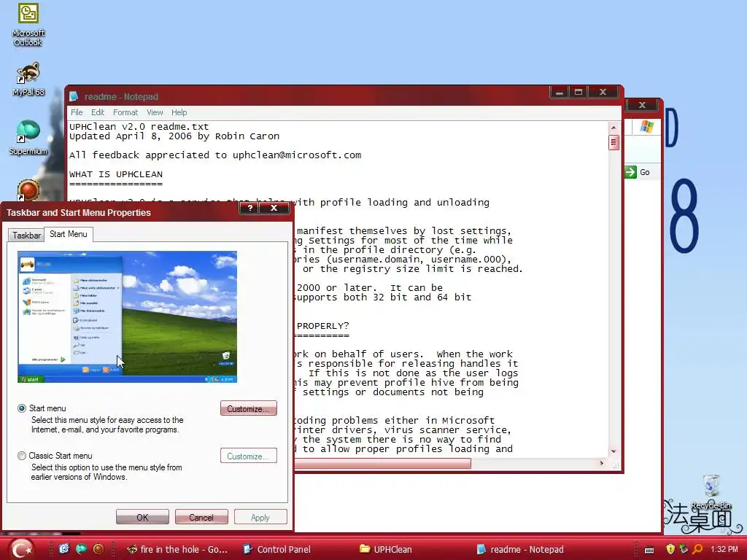The height and width of the screenshot is (560, 747).
Task: Open the Help menu in Notepad
Action: pos(179,112)
